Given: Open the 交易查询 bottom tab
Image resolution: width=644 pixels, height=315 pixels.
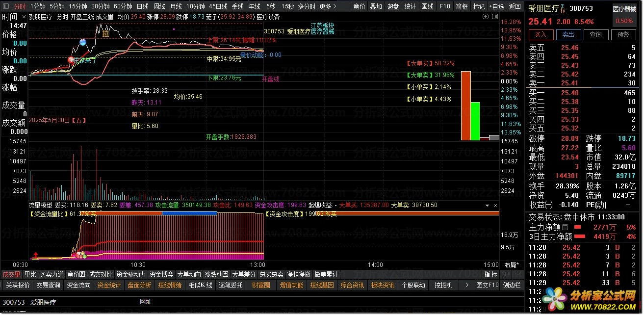Looking at the screenshot, I should click(48, 285).
